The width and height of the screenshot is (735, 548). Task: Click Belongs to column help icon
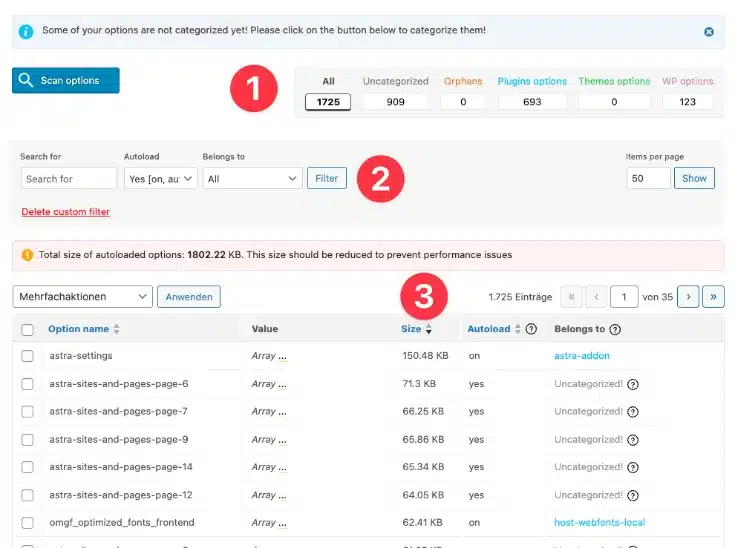[615, 329]
